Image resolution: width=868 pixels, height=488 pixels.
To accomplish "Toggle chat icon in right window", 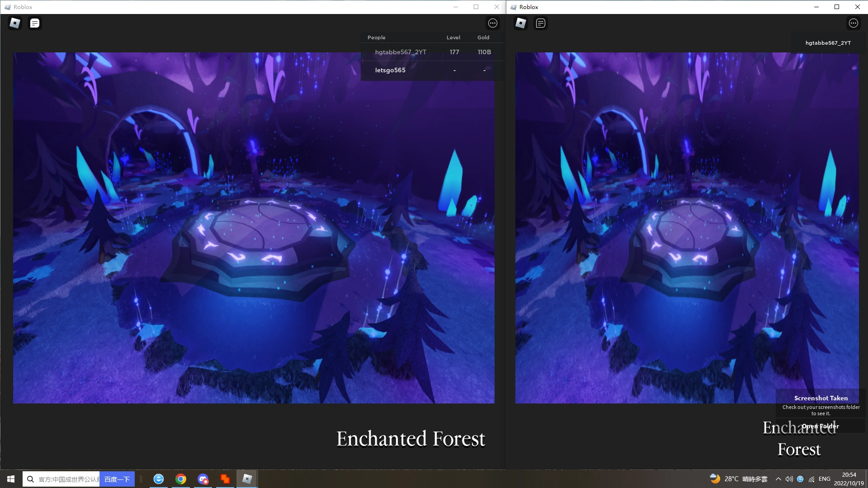I will coord(541,23).
